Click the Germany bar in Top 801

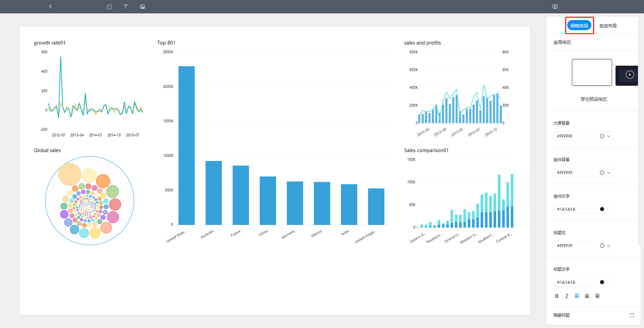coord(295,203)
